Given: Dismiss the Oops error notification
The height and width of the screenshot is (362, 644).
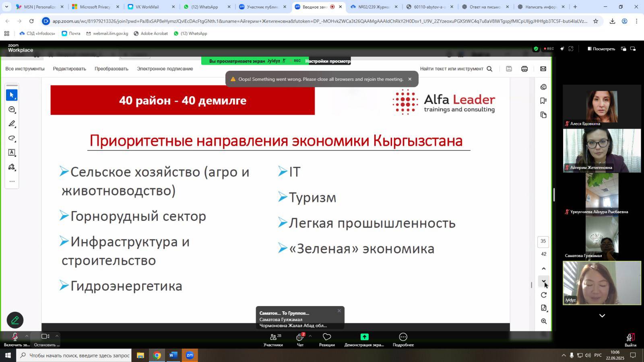Looking at the screenshot, I should click(x=410, y=79).
